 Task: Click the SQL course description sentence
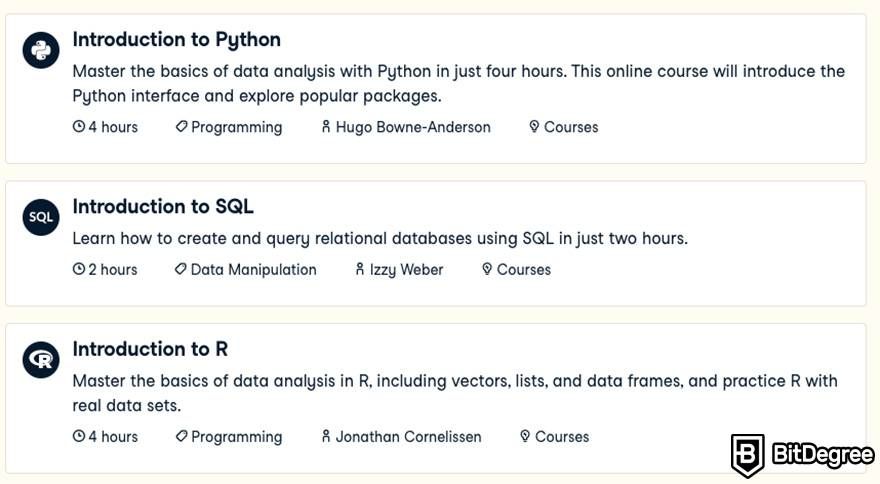[380, 239]
